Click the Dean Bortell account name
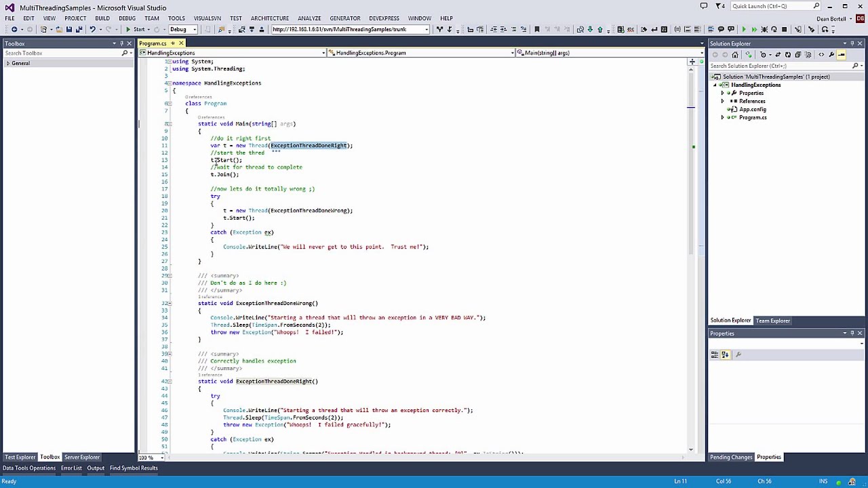 (x=831, y=19)
